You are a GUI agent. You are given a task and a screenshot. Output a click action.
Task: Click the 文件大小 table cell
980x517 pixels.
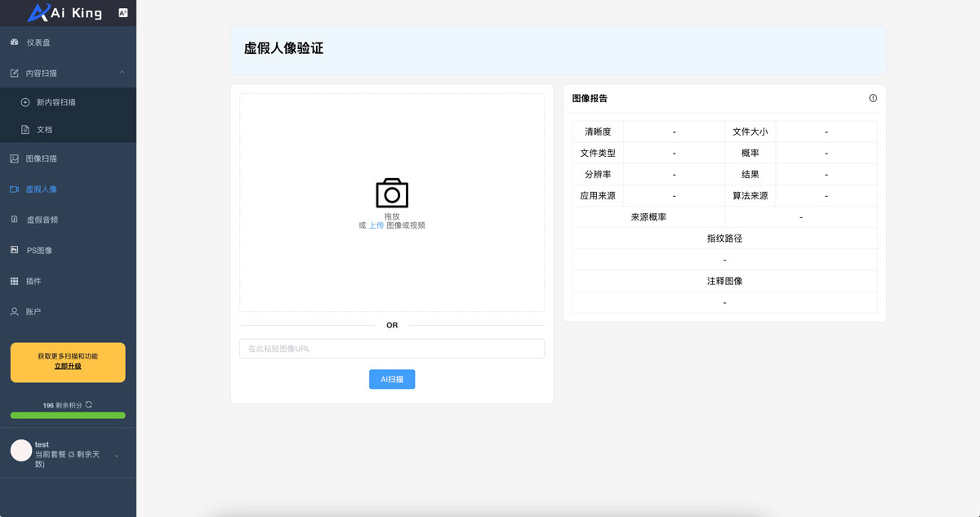coord(751,131)
